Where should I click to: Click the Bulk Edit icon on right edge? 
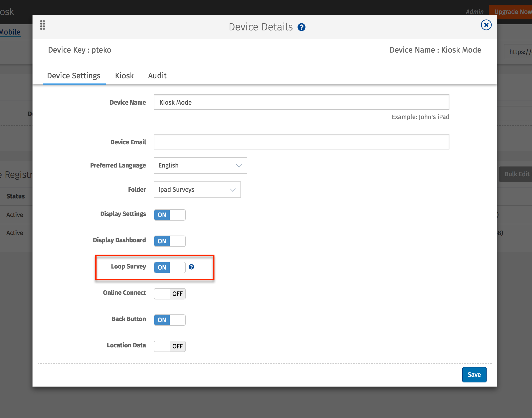point(517,174)
